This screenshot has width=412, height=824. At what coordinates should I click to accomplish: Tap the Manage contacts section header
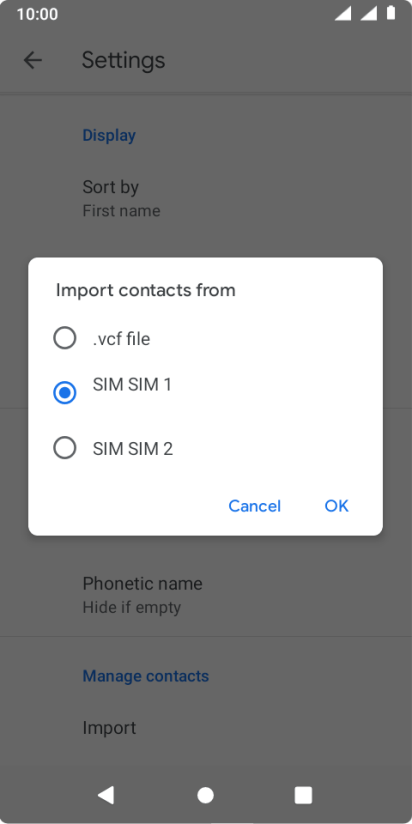[x=146, y=676]
